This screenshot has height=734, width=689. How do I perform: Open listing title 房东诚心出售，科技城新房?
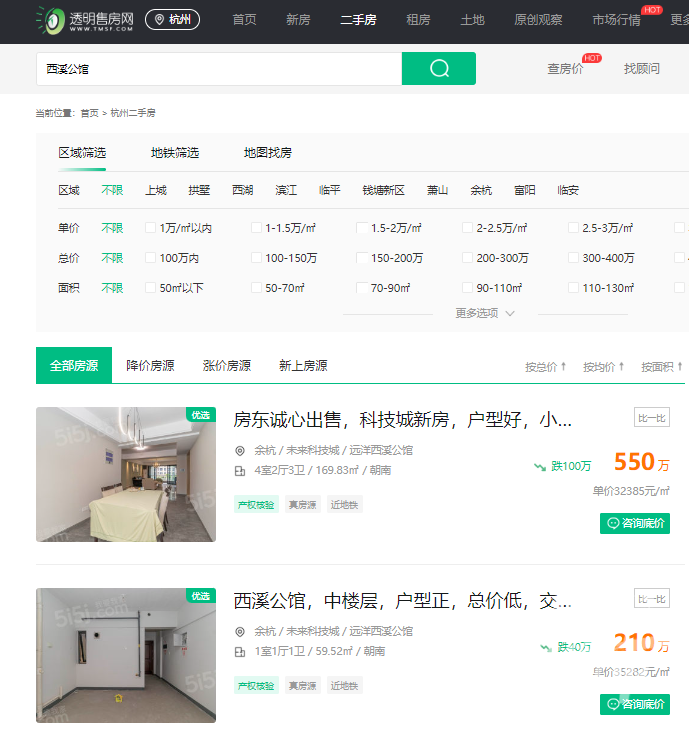[x=403, y=419]
